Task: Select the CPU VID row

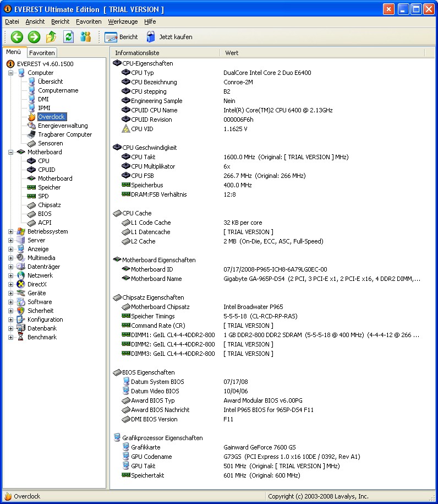Action: [272, 129]
